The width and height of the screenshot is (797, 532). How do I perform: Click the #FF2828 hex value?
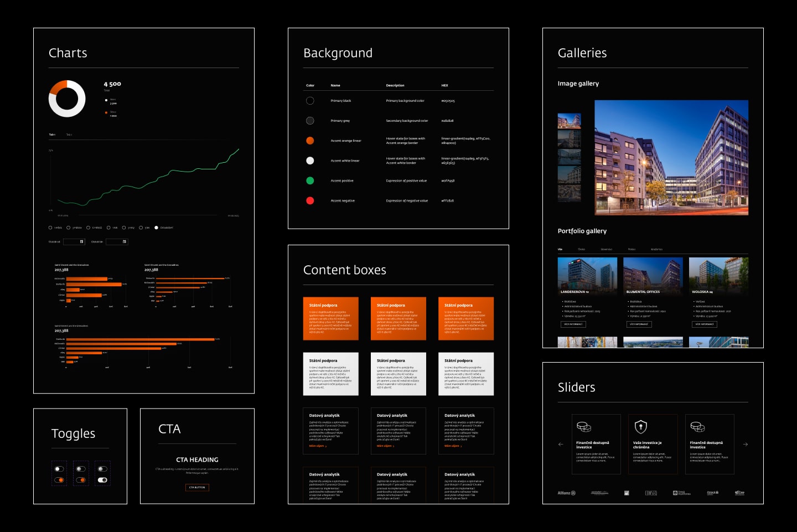pos(447,200)
